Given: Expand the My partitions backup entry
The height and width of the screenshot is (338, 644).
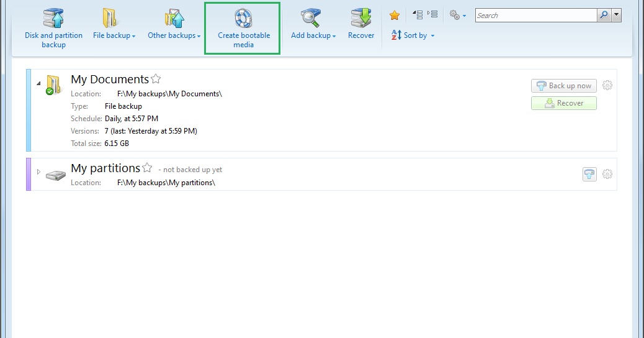Looking at the screenshot, I should 38,172.
